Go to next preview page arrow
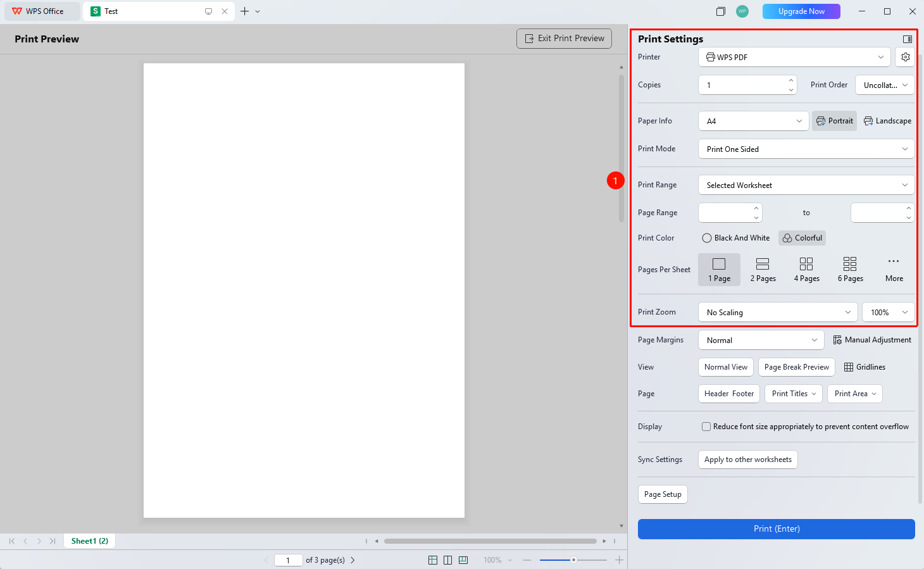 click(x=353, y=560)
